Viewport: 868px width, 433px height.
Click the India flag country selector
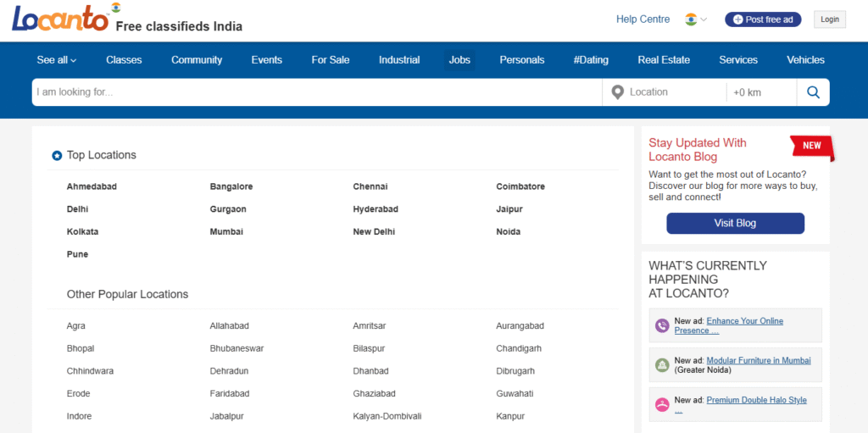[696, 19]
